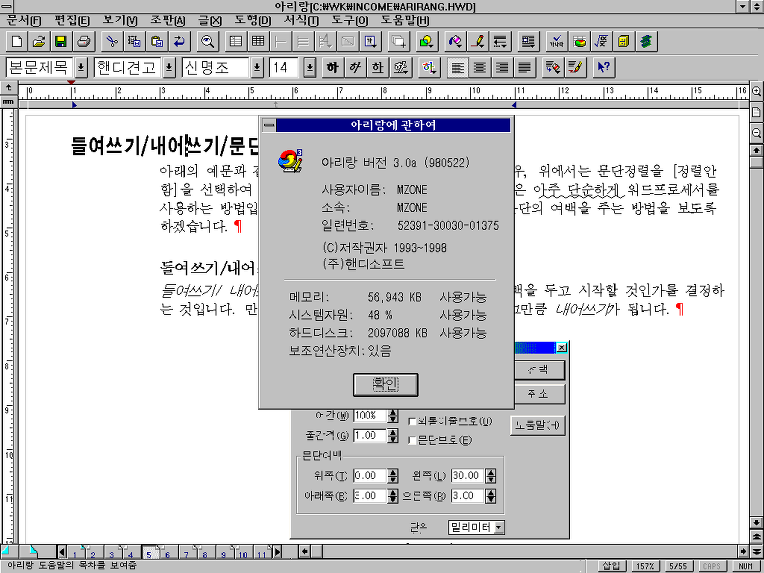Open the 편집 menu
Viewport: 764px width, 573px height.
point(70,20)
